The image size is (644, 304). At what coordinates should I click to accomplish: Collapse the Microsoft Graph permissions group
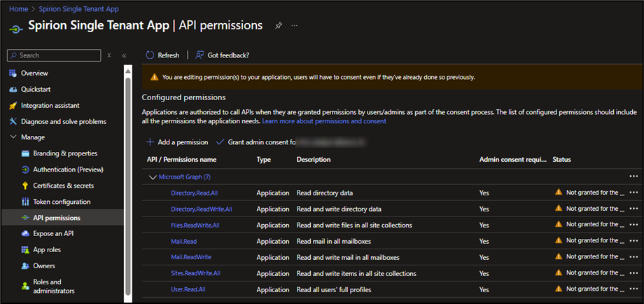[152, 177]
